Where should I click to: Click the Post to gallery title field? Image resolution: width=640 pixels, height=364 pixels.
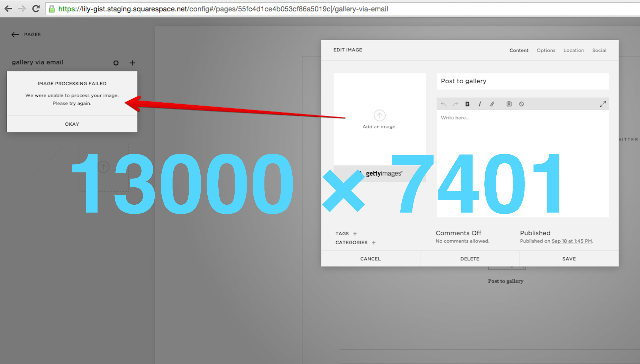[x=522, y=81]
